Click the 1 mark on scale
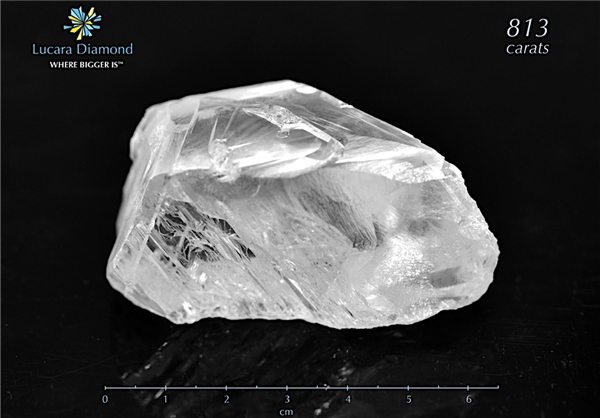 (x=166, y=400)
